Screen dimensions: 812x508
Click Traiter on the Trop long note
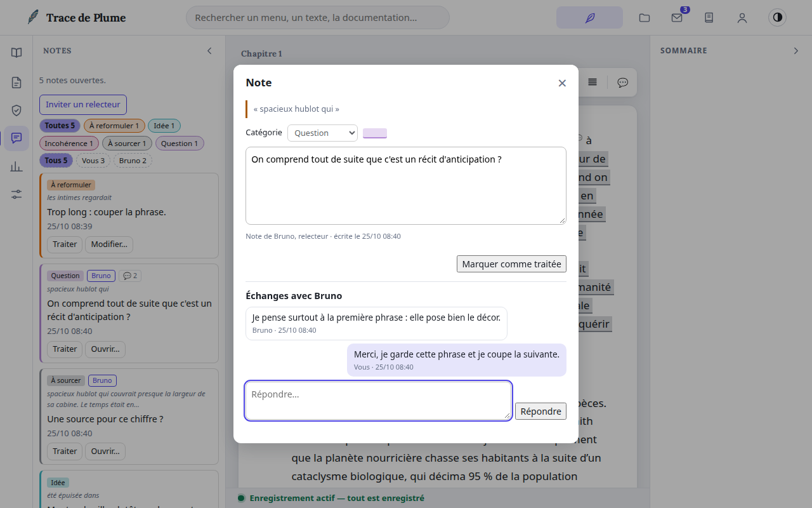65,244
